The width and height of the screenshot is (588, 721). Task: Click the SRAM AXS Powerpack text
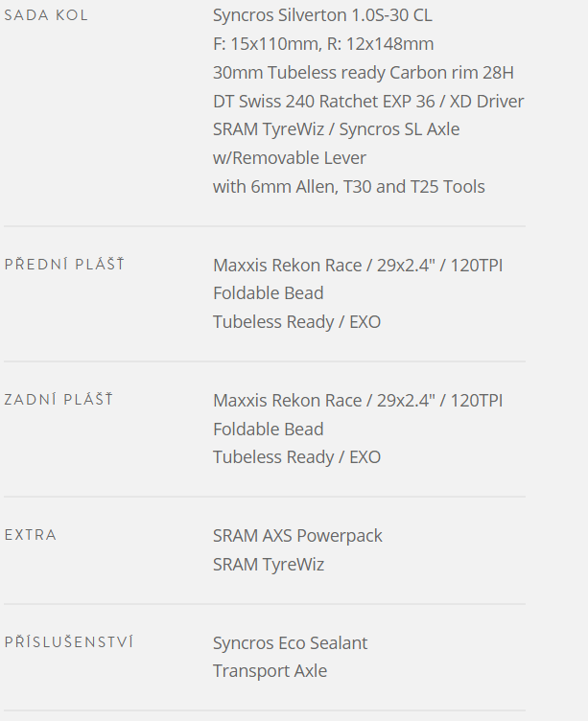pos(297,536)
